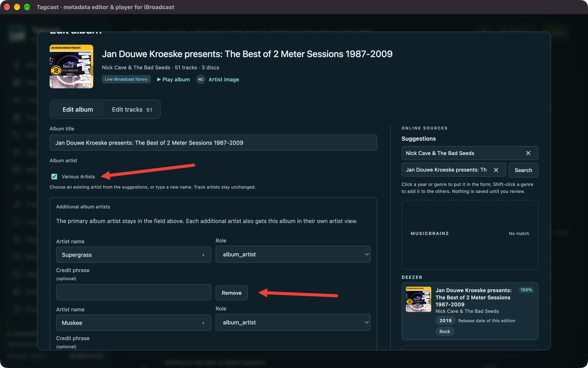Image resolution: width=588 pixels, height=368 pixels.
Task: Open the Artist image link
Action: [x=224, y=79]
